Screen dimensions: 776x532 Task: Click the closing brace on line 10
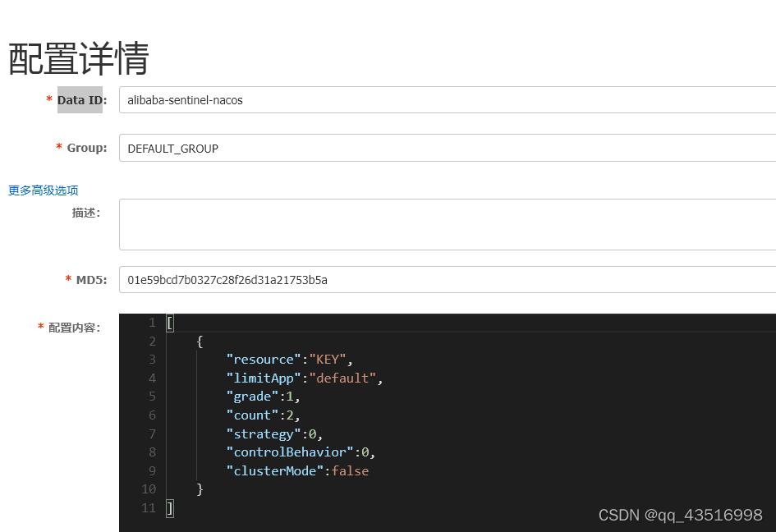click(x=200, y=489)
